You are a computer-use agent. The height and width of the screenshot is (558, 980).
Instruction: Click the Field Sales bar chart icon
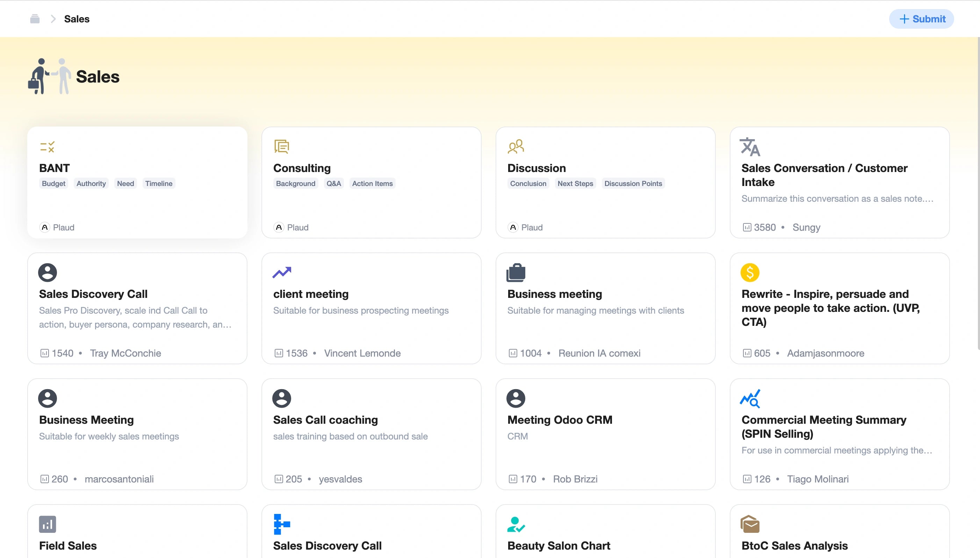click(48, 524)
